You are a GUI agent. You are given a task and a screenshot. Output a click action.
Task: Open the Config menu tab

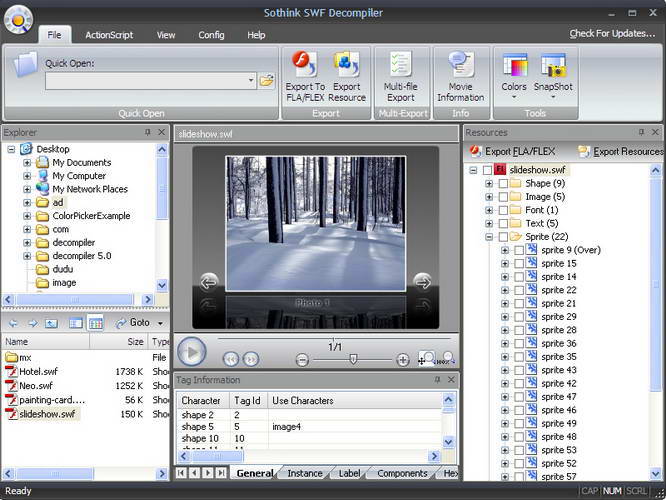point(211,35)
